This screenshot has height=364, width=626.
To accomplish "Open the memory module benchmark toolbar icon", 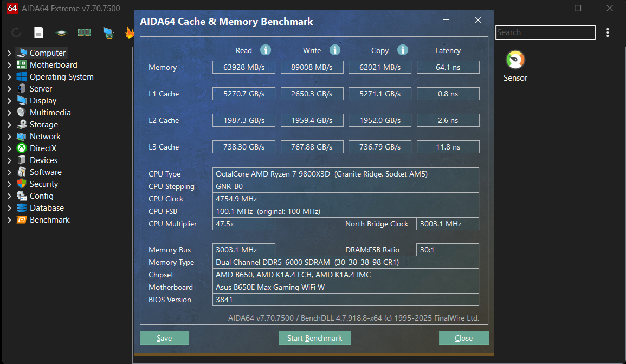I will pos(84,32).
